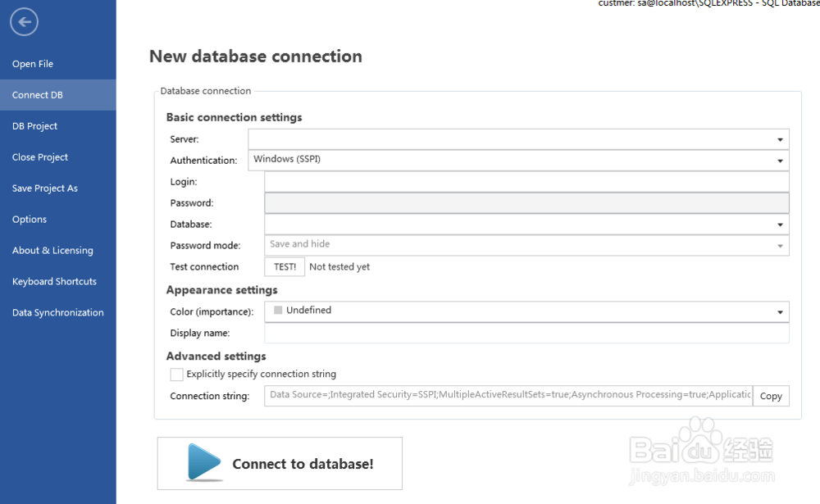The height and width of the screenshot is (504, 820).
Task: Expand the Database dropdown
Action: point(780,224)
